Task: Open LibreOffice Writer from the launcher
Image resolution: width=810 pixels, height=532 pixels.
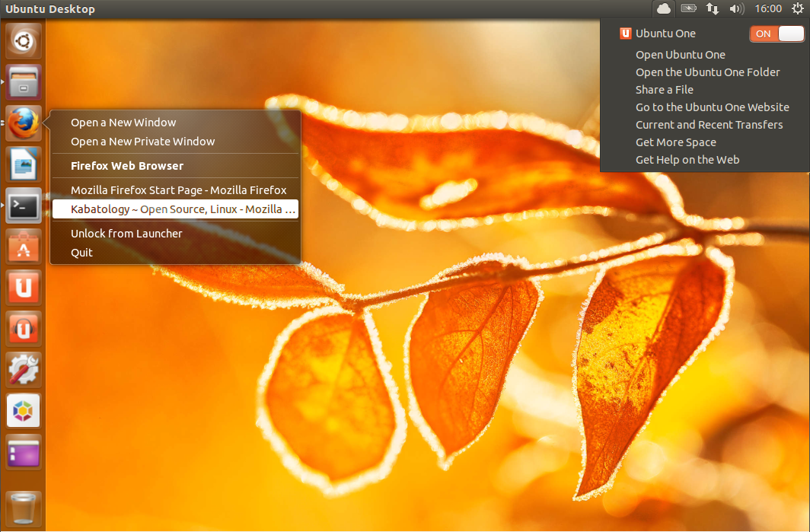Action: point(24,164)
